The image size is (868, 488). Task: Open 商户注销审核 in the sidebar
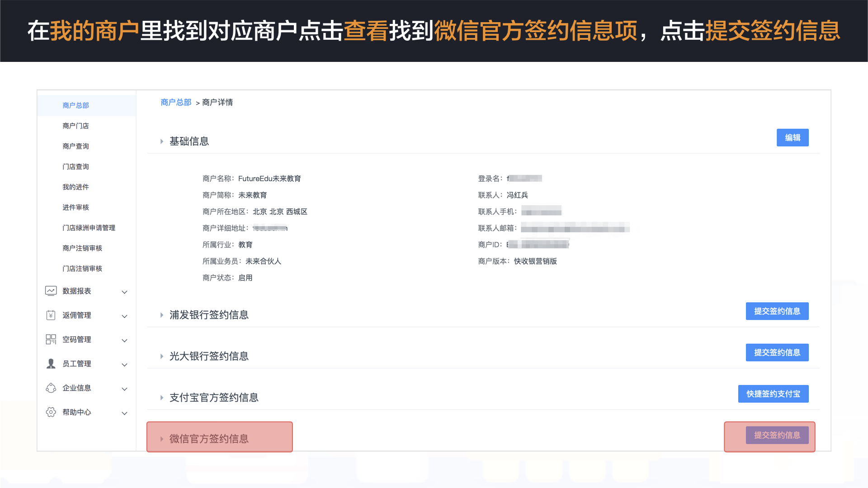click(82, 248)
